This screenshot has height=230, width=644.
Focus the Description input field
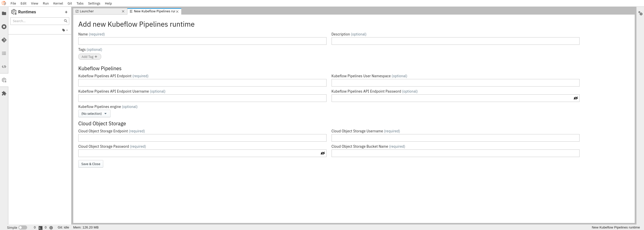click(455, 41)
